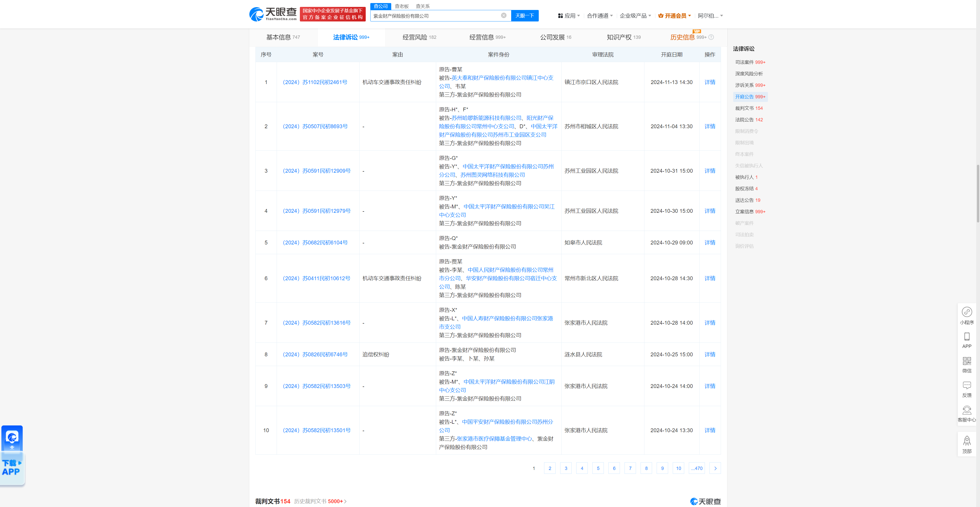
Task: Open 涉诉关系 in the sidebar
Action: 750,85
